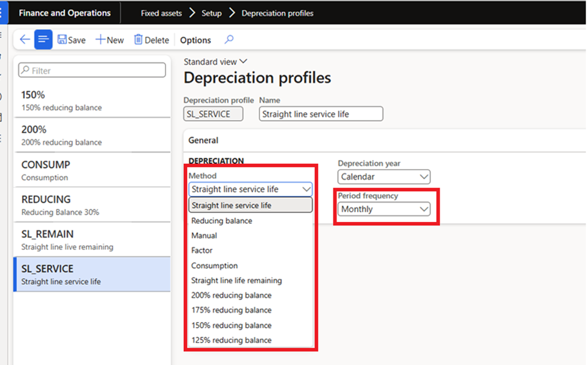The image size is (588, 365).
Task: Select the CONSUMP depreciation profile
Action: pos(91,170)
